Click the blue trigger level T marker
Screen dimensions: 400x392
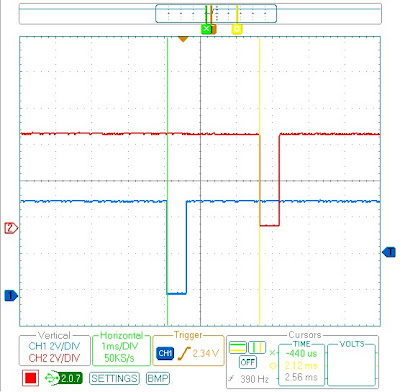[389, 252]
